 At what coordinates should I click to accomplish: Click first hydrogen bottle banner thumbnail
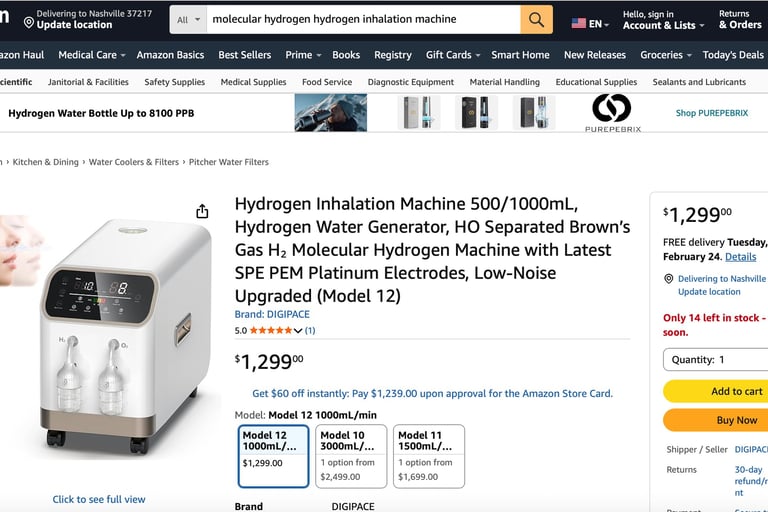[x=419, y=113]
